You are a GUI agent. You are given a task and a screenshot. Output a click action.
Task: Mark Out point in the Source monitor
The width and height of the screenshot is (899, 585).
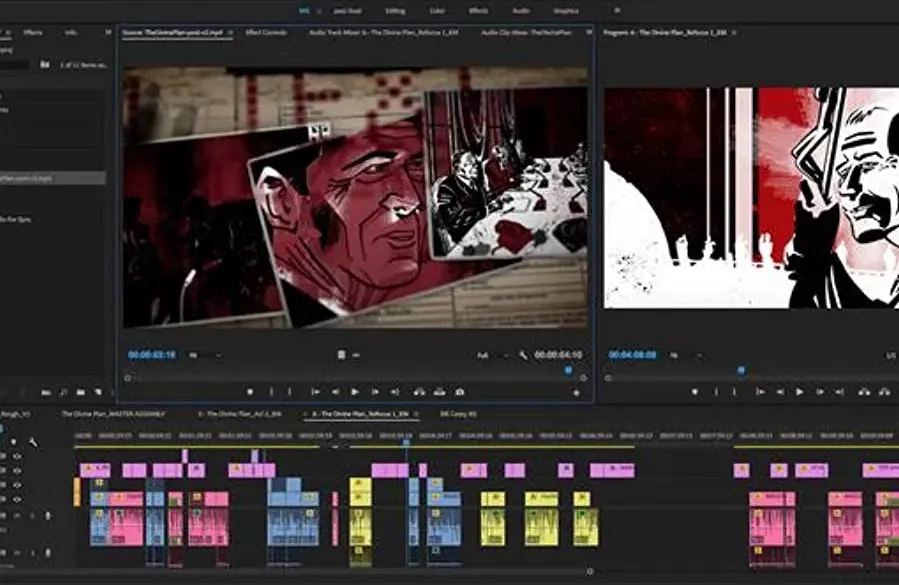click(290, 392)
